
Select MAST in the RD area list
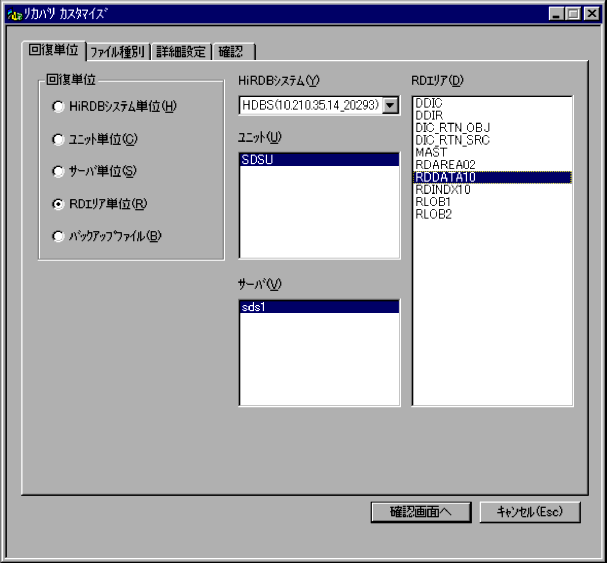(492, 152)
